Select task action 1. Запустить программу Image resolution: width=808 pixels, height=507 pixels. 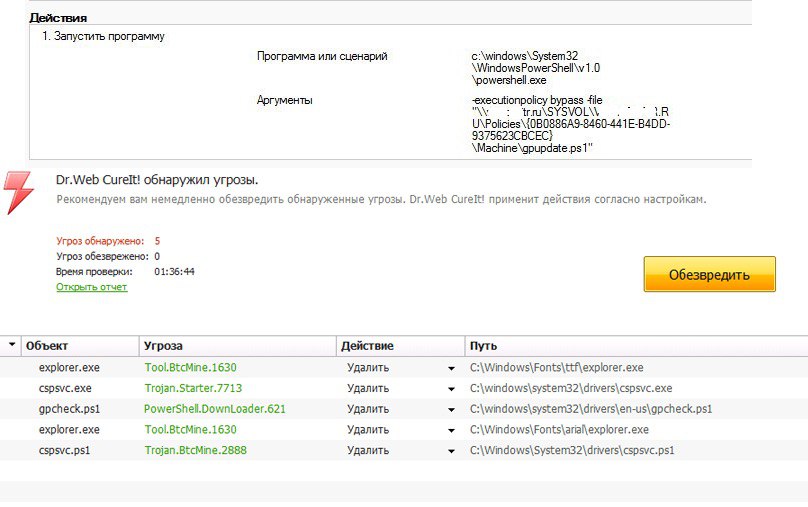click(x=103, y=36)
